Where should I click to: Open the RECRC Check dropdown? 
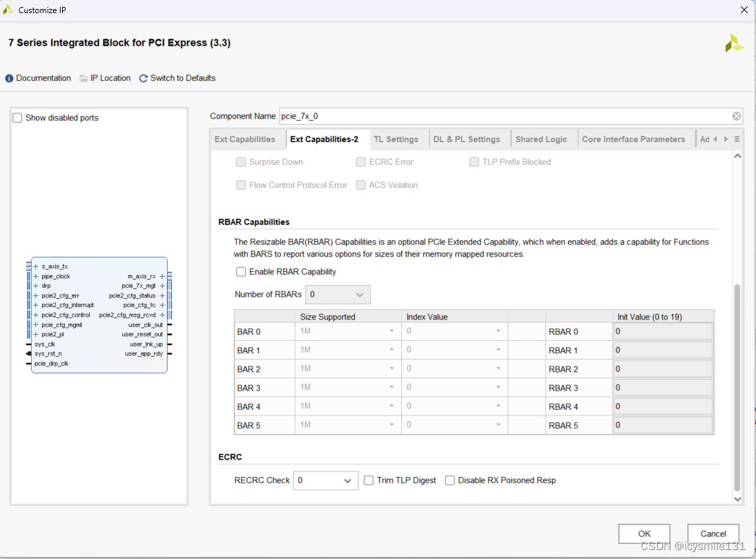pos(325,480)
